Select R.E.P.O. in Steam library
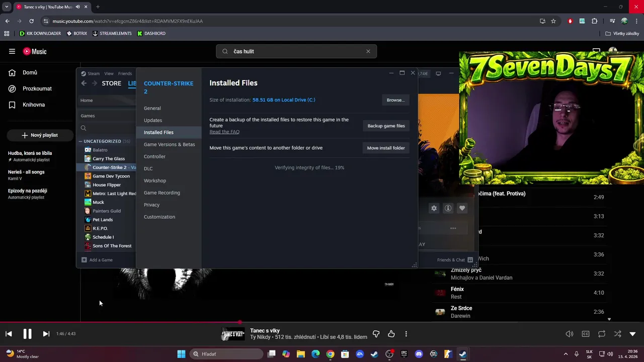 [100, 228]
